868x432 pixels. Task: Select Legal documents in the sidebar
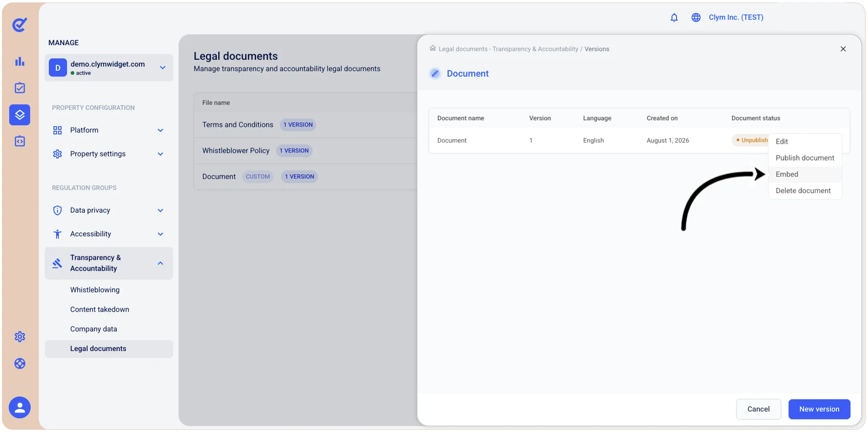click(x=109, y=349)
